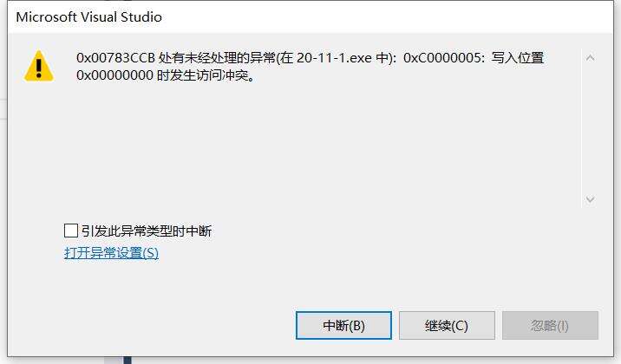Click the yellow warning triangle icon
The image size is (621, 364).
coord(39,66)
